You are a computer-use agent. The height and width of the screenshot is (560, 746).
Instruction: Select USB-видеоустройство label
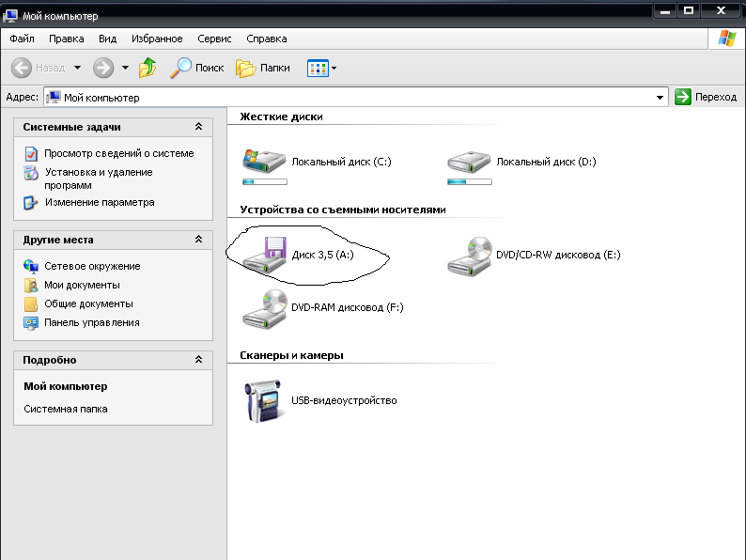tap(344, 400)
